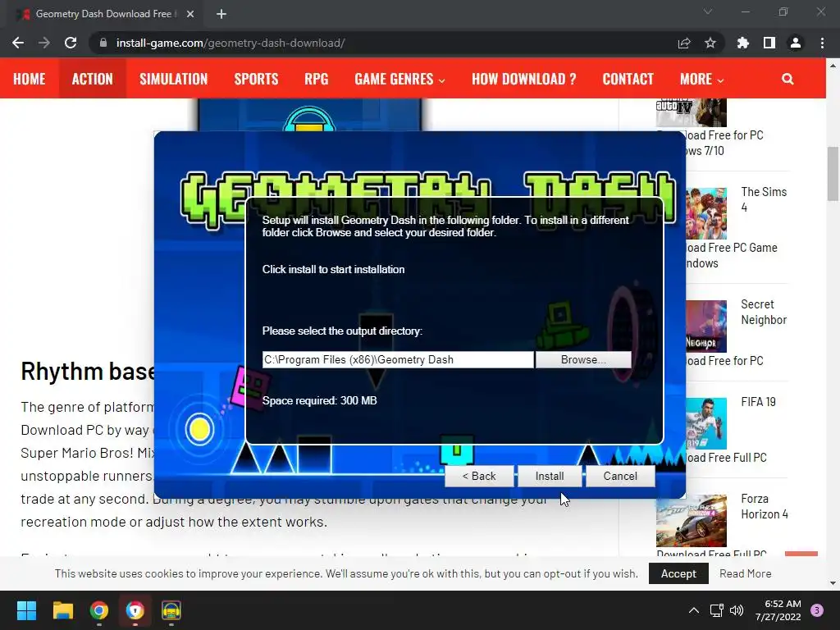This screenshot has height=630, width=840.
Task: Click the "Click install to start installation" text
Action: 333,269
